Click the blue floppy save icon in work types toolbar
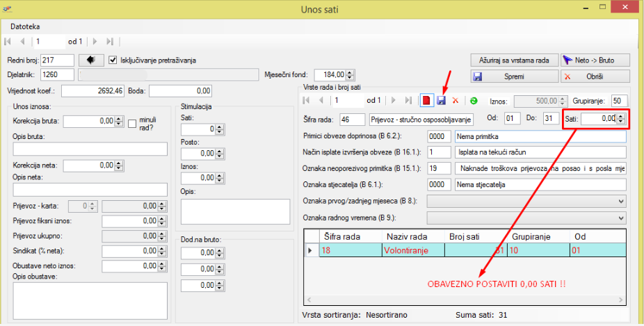 click(x=441, y=100)
